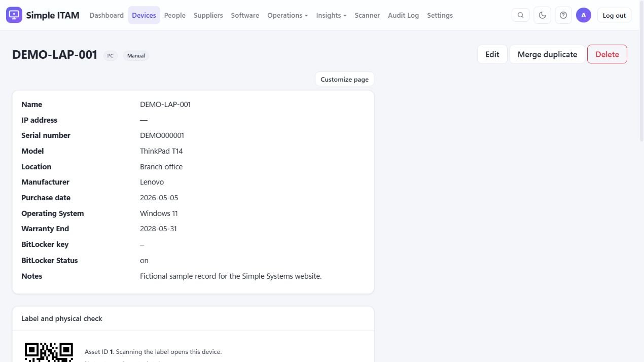
Task: Click the QR code label image
Action: point(49,352)
